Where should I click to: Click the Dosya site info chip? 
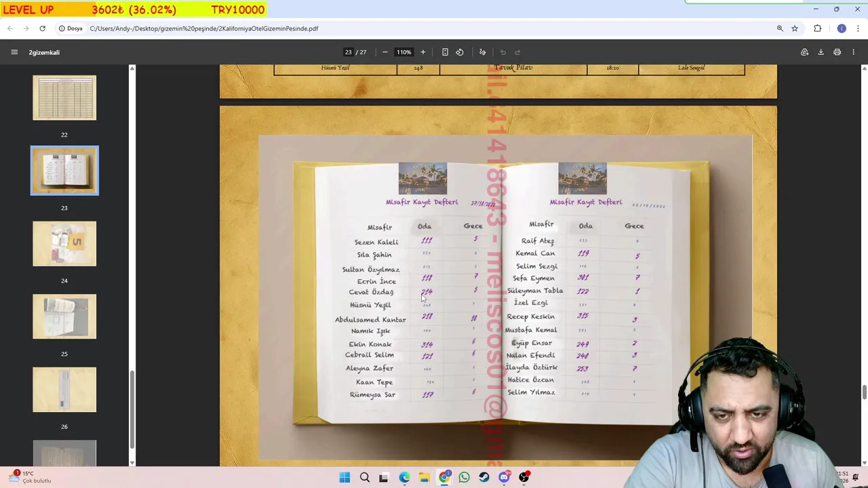71,28
